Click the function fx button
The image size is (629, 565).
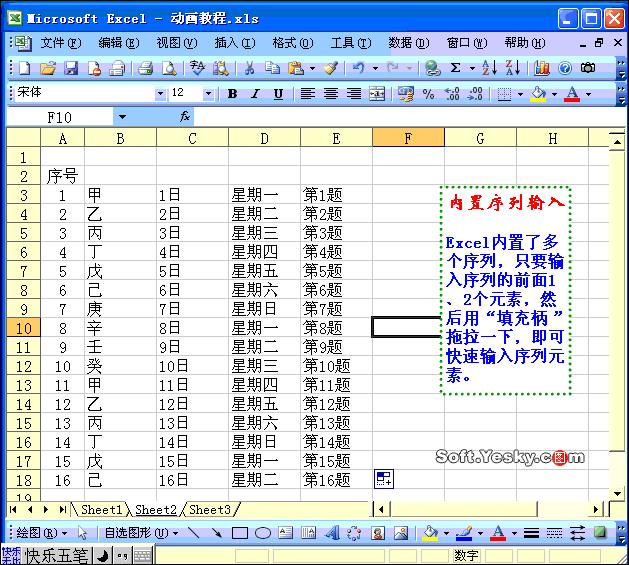coord(185,117)
